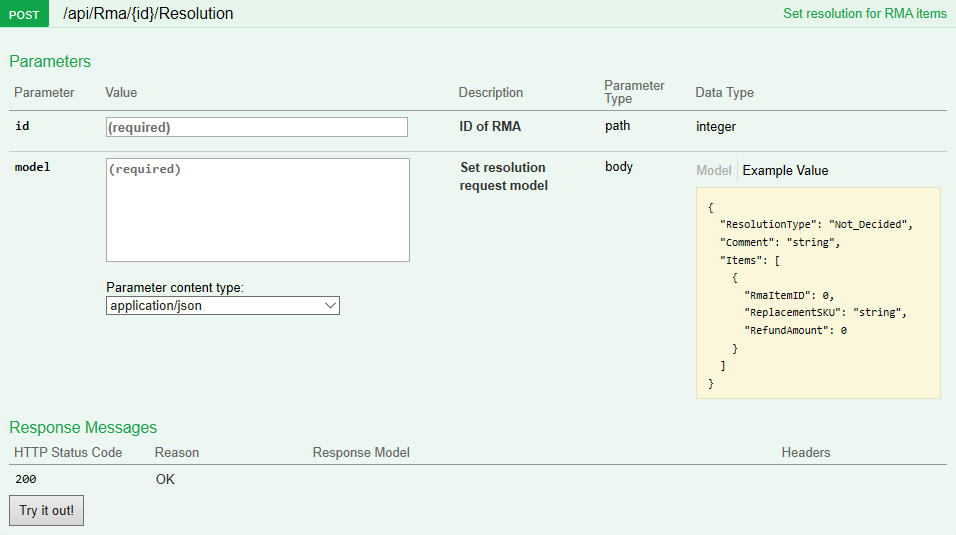Click the Response Model column header
Viewport: 956px width, 535px height.
pos(361,452)
